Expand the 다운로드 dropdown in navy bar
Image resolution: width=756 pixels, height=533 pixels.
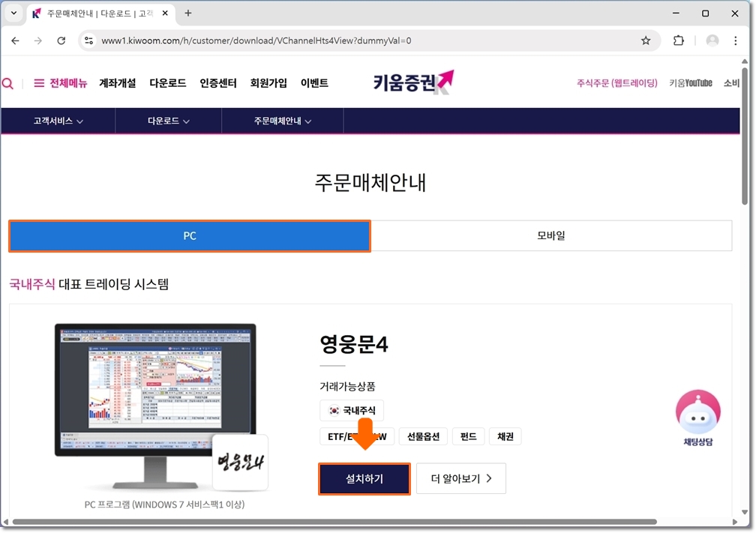(168, 121)
